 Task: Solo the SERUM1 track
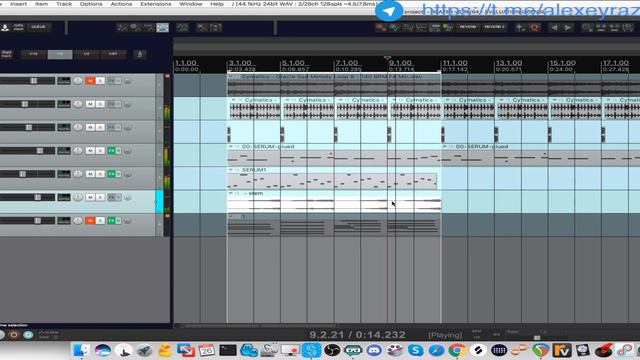click(x=100, y=174)
